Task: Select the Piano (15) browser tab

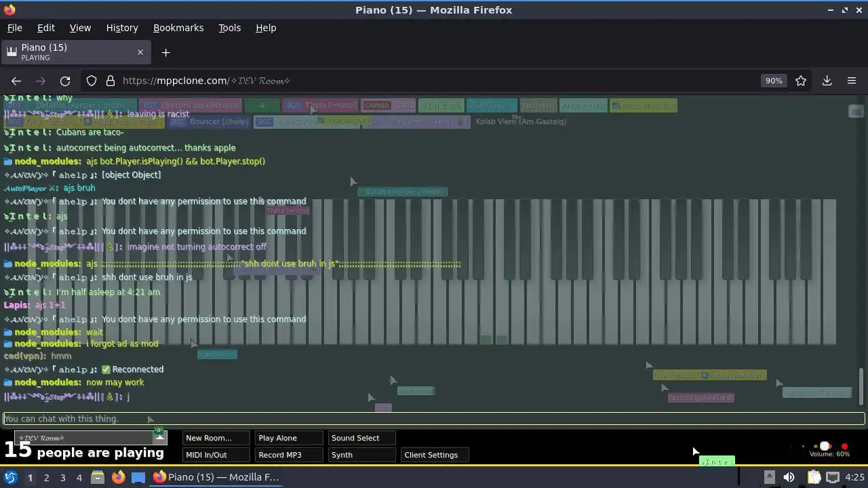Action: 75,52
